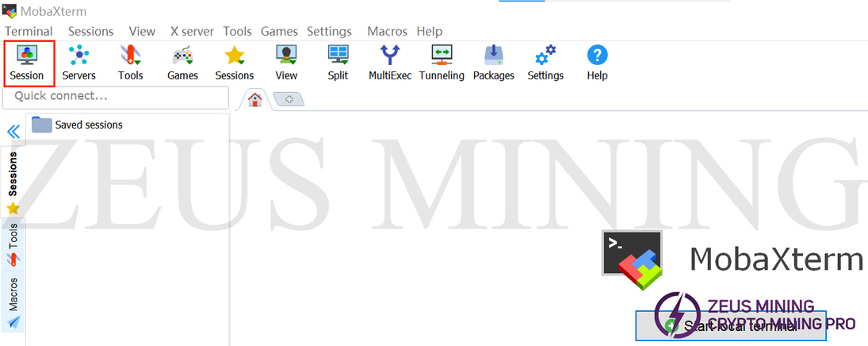Image resolution: width=868 pixels, height=346 pixels.
Task: Click the blue Help question icon
Action: (597, 63)
